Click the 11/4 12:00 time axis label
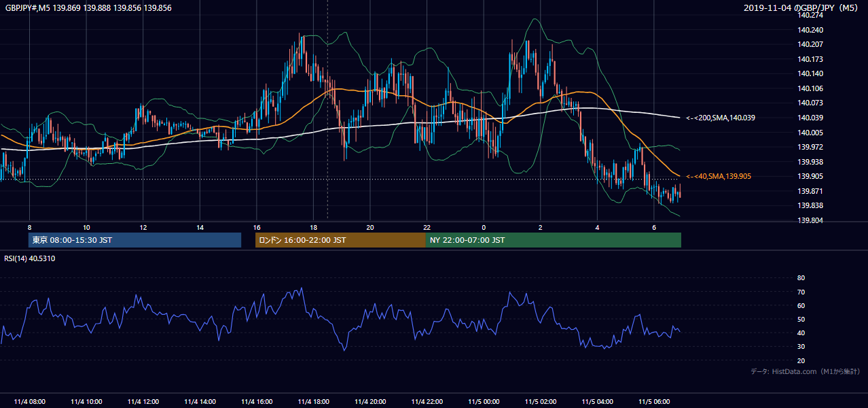This screenshot has width=868, height=408. [x=143, y=401]
